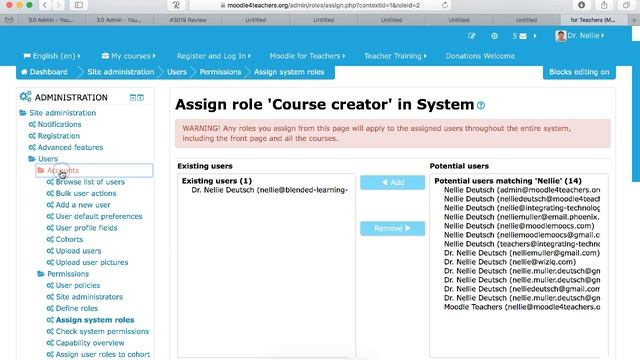
Task: Open Moodle for Teachers menu
Action: pyautogui.click(x=307, y=56)
